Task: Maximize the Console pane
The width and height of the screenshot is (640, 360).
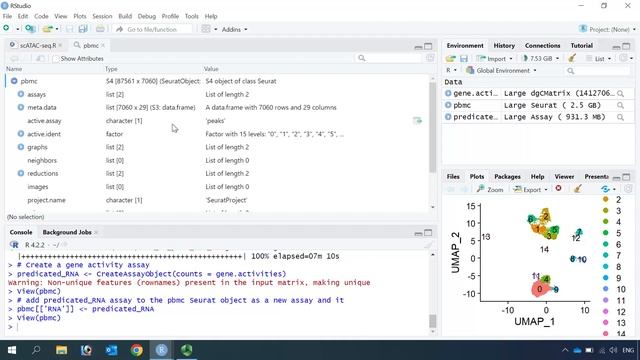Action: tap(428, 233)
